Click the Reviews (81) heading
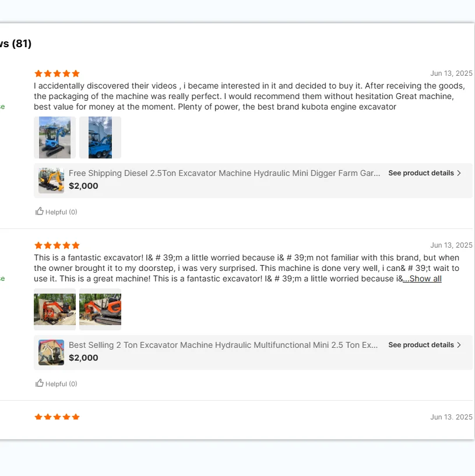475x476 pixels. [x=16, y=44]
